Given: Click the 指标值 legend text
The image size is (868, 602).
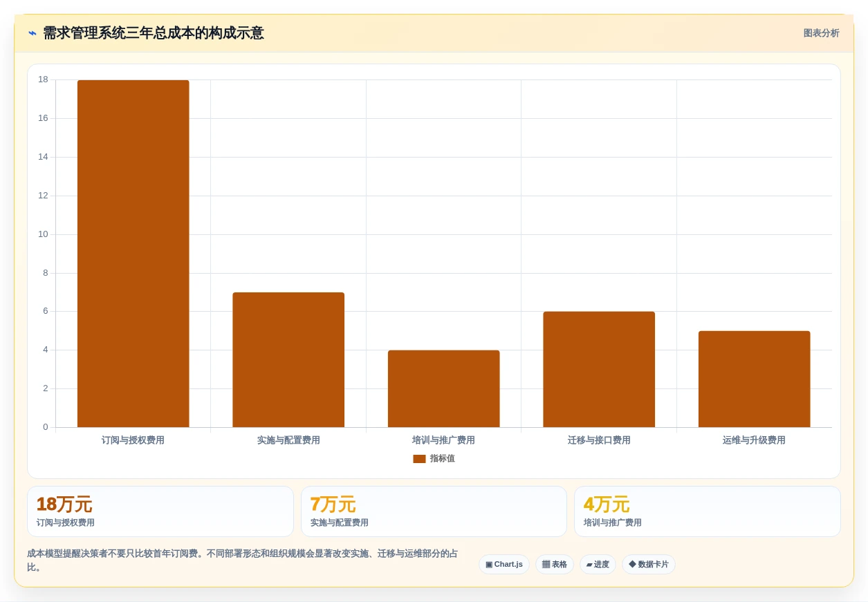Looking at the screenshot, I should [443, 459].
